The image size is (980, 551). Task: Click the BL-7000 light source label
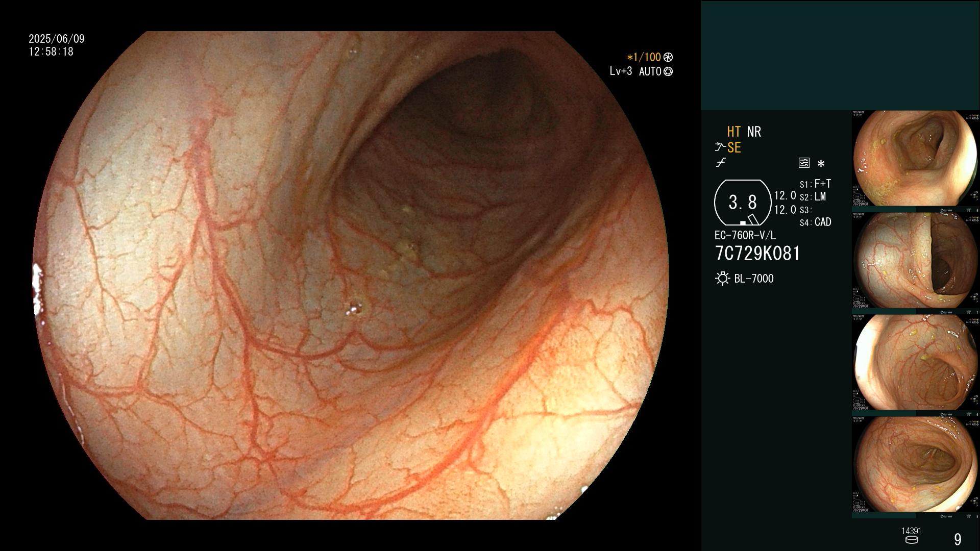pos(754,279)
